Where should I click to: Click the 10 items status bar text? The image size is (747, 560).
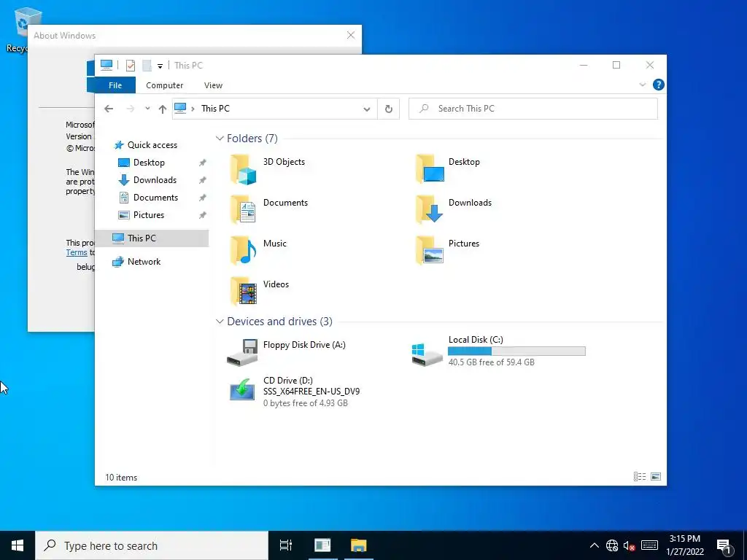pyautogui.click(x=121, y=477)
